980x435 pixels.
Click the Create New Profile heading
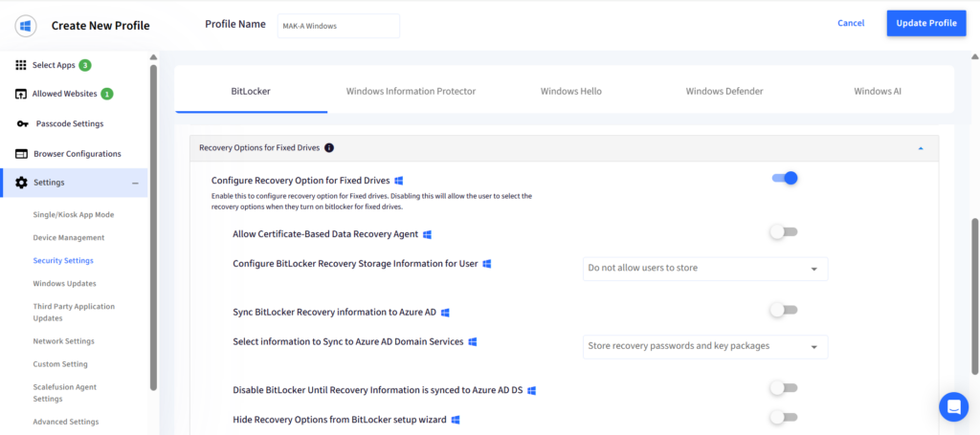(x=100, y=26)
